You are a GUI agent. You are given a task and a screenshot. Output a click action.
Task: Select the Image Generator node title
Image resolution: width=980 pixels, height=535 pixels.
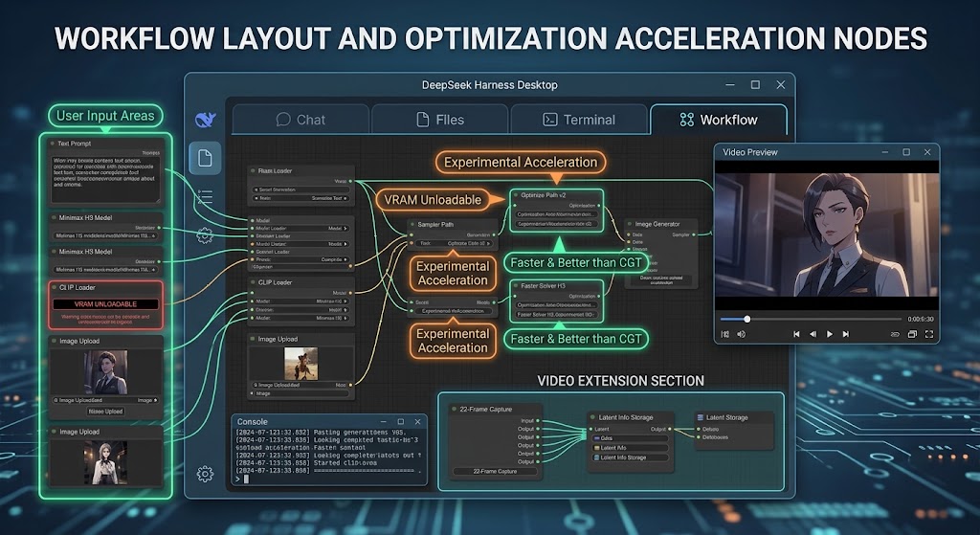(657, 224)
